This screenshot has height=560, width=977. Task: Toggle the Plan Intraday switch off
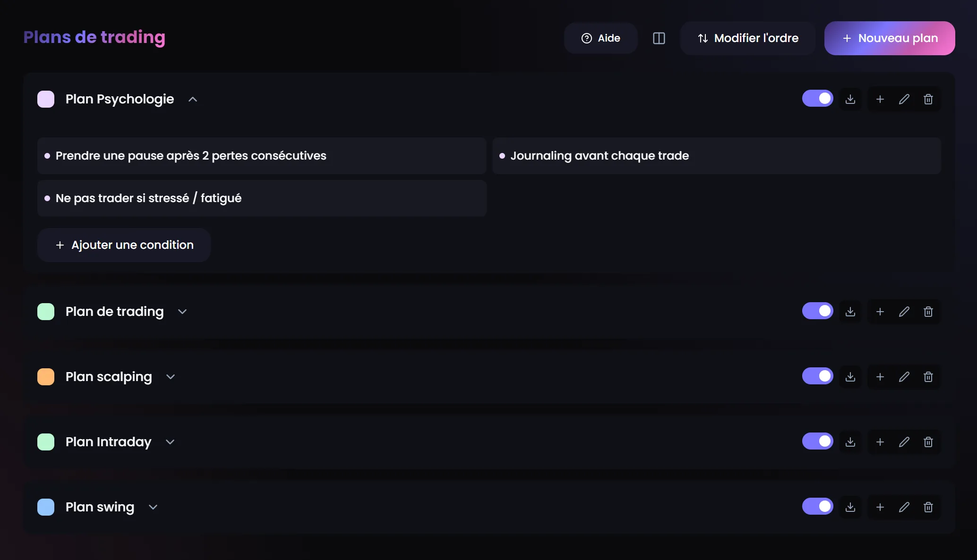pos(817,441)
